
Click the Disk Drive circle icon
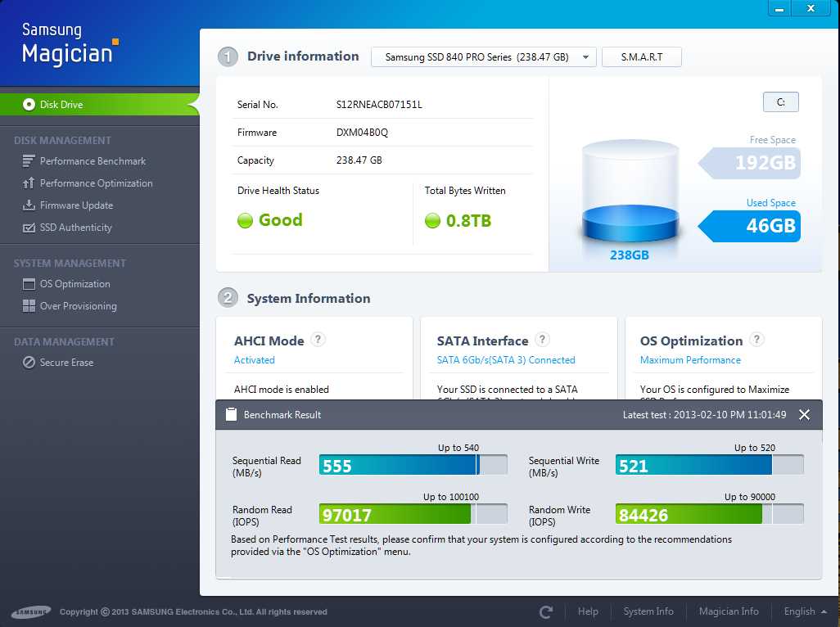(x=29, y=105)
